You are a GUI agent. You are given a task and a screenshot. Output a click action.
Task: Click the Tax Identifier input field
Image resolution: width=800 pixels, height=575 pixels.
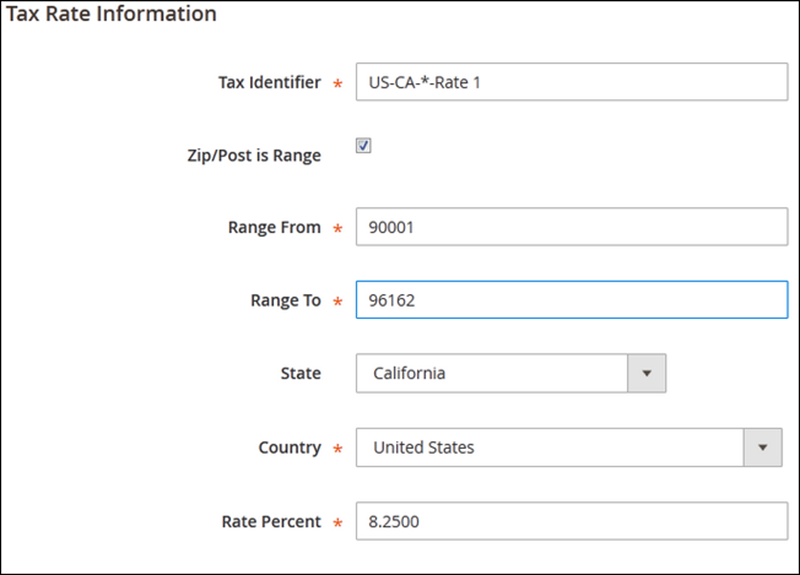click(571, 82)
